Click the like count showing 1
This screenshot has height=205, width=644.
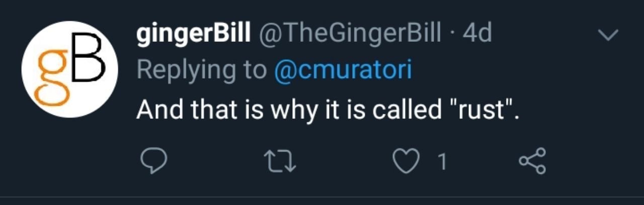(x=442, y=162)
